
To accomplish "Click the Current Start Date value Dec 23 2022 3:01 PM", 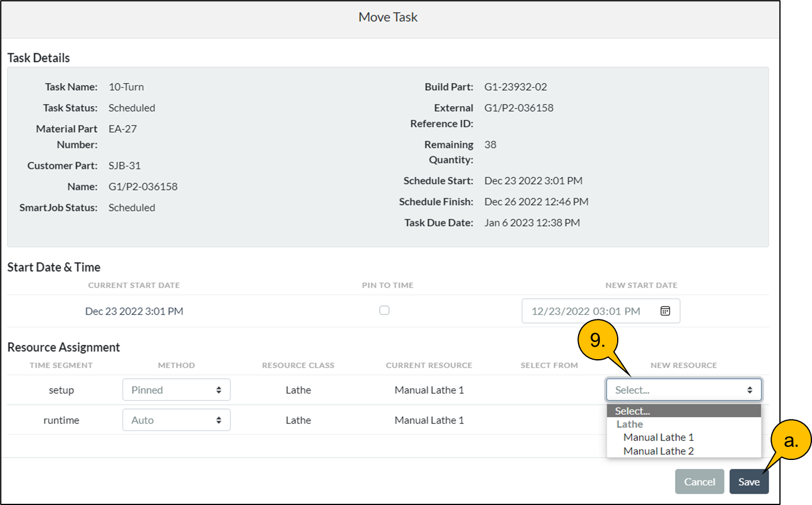I will coord(134,311).
